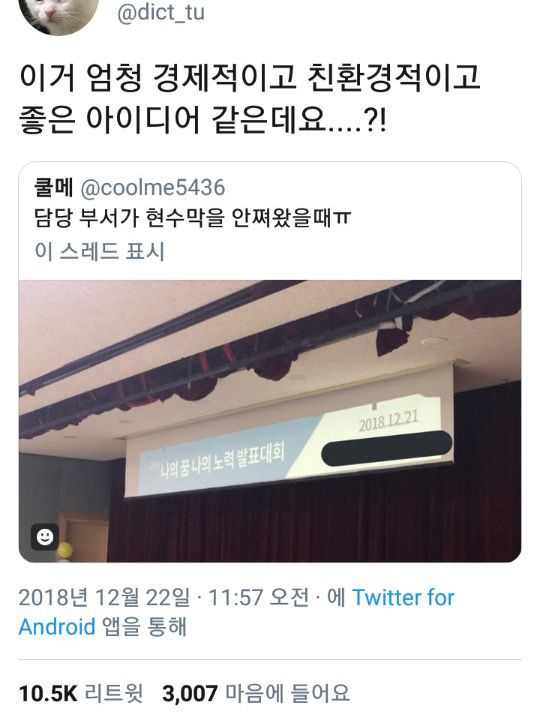Click the yellow balloon in photo corner

[65, 551]
